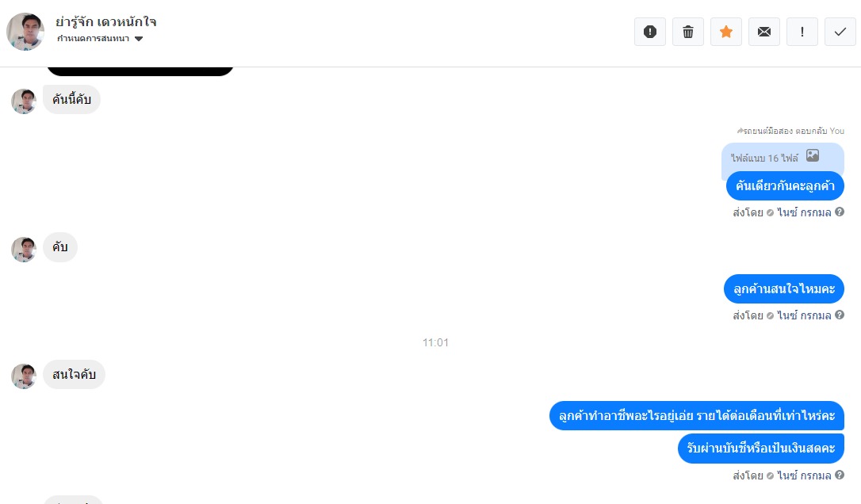Flag conversation with the exclamation mark icon

click(x=802, y=32)
